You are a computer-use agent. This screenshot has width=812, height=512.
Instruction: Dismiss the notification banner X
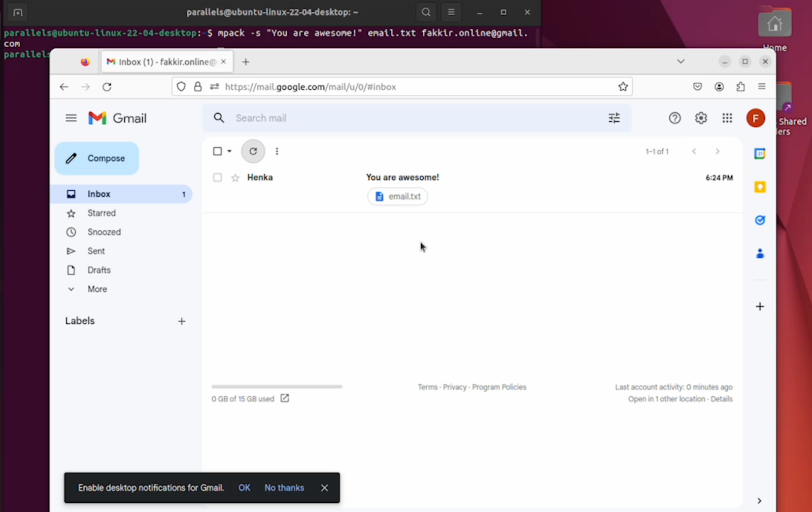[324, 488]
